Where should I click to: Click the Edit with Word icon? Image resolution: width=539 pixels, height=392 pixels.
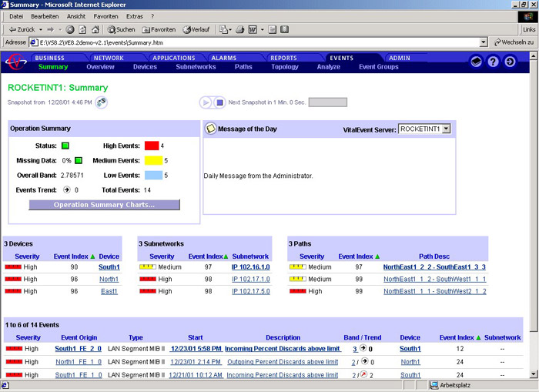(x=253, y=29)
